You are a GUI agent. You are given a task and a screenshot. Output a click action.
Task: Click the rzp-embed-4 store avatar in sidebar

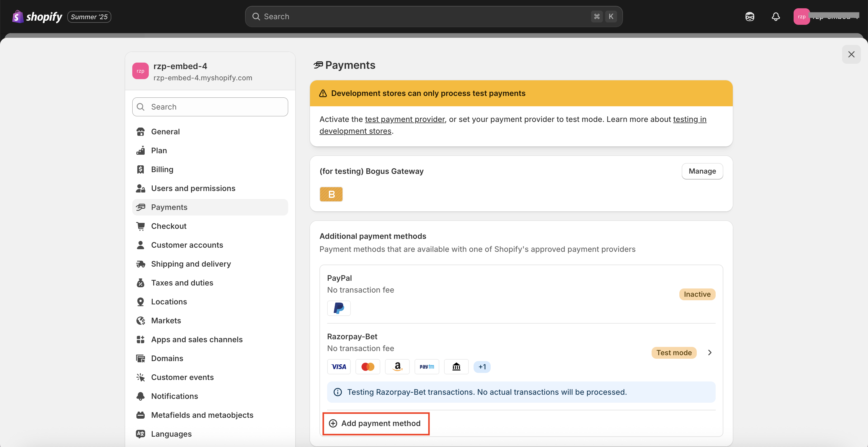coord(141,71)
